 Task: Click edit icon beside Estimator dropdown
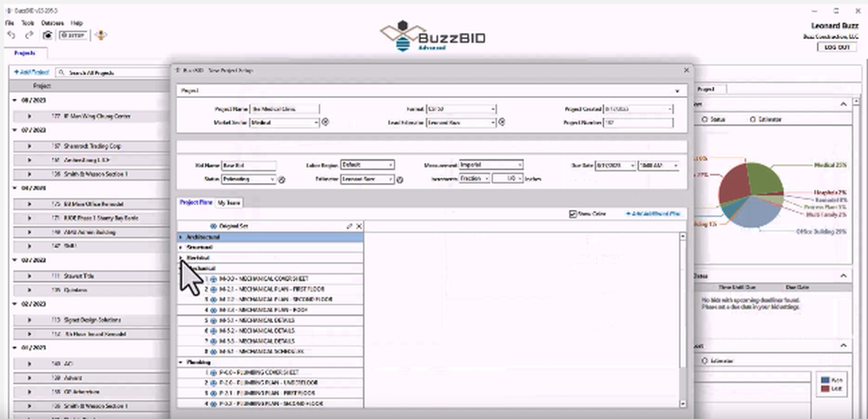coord(399,180)
